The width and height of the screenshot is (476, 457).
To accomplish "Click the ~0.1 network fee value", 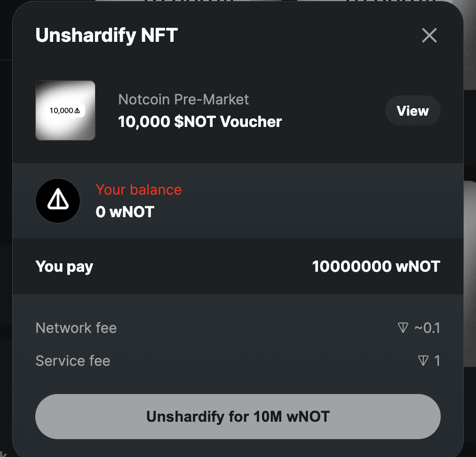I will click(x=427, y=328).
